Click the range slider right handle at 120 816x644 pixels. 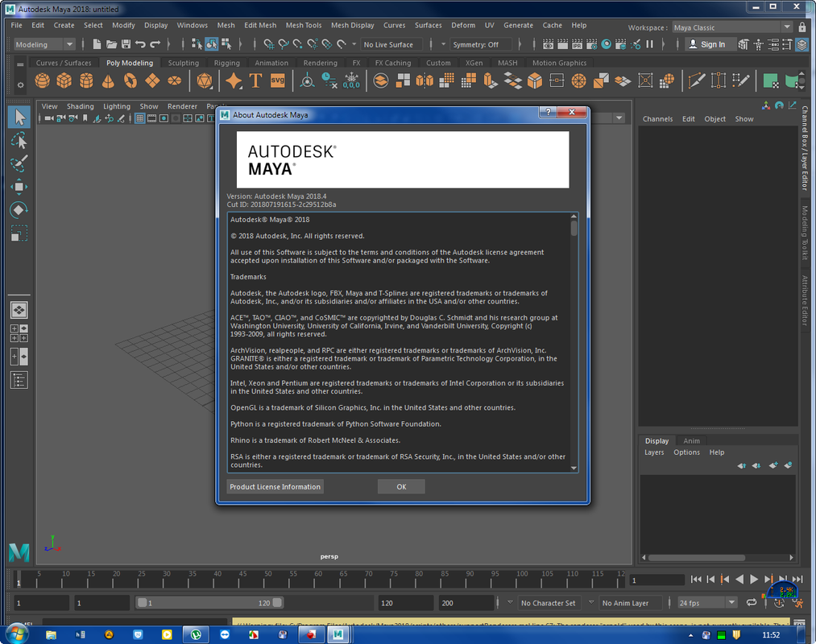277,602
